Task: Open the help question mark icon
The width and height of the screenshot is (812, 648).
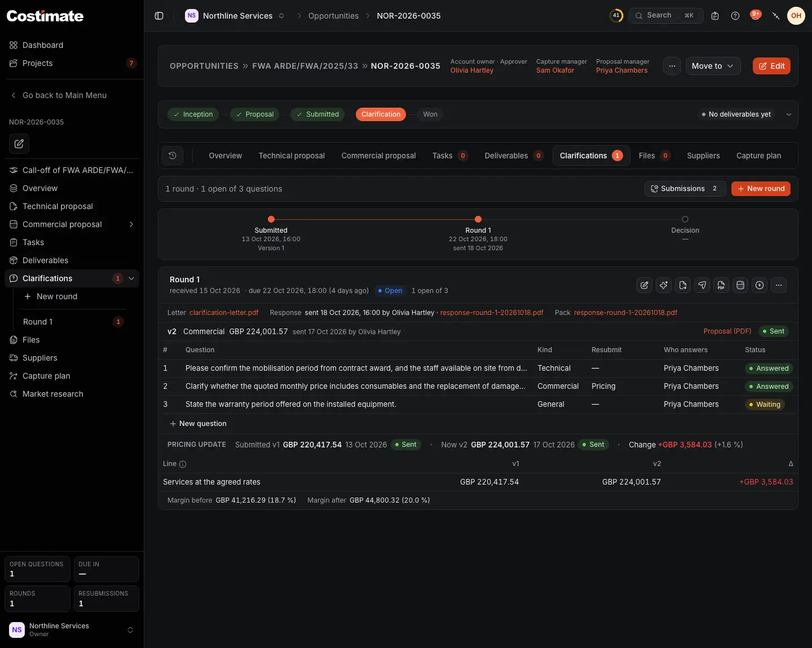Action: click(x=735, y=16)
